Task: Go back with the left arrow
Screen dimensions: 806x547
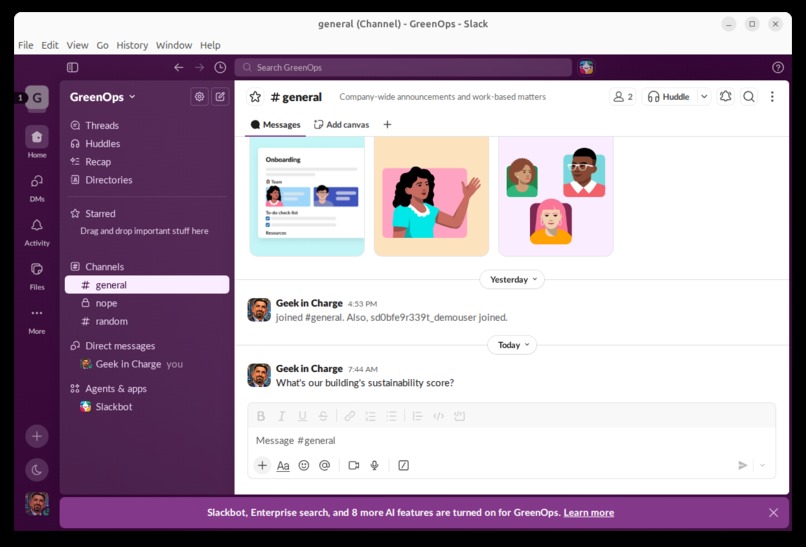Action: click(x=178, y=67)
